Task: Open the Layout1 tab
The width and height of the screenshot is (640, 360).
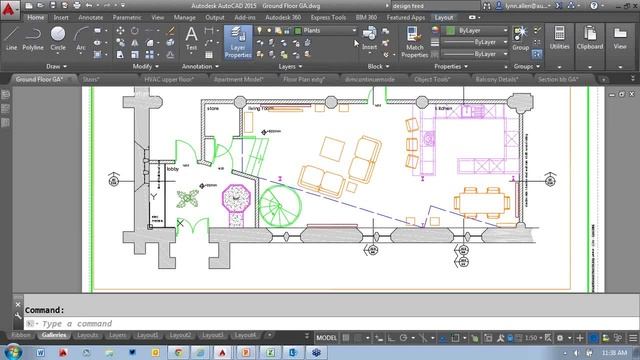Action: click(x=147, y=335)
